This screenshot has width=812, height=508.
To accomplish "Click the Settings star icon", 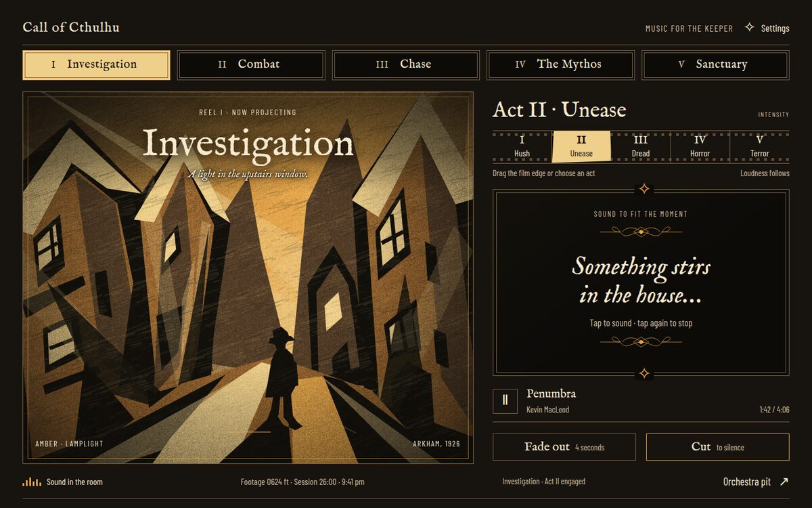I will (x=749, y=28).
